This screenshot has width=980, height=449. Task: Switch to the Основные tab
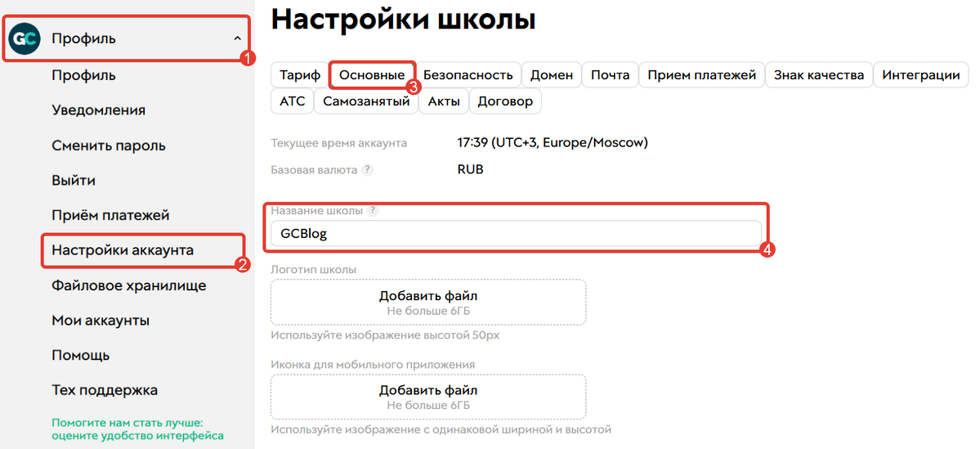[372, 75]
